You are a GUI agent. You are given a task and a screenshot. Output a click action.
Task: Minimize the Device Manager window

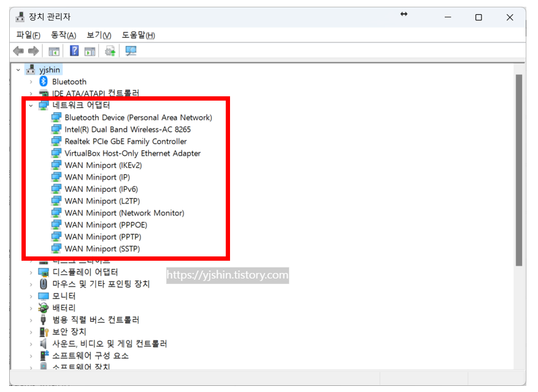click(448, 17)
